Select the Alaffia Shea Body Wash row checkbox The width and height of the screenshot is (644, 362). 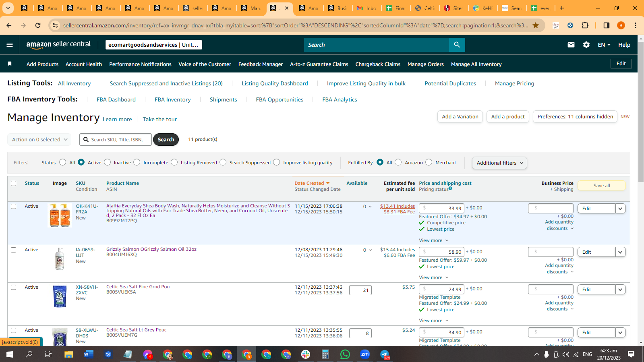click(14, 206)
